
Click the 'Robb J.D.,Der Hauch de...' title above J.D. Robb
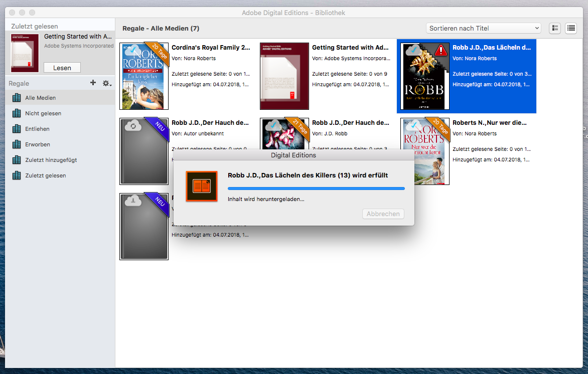[351, 123]
